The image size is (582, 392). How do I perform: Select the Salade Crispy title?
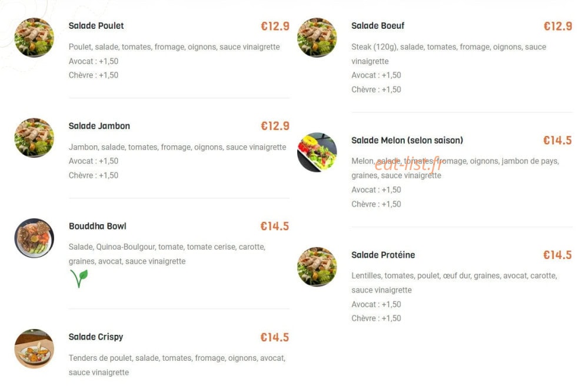[96, 337]
